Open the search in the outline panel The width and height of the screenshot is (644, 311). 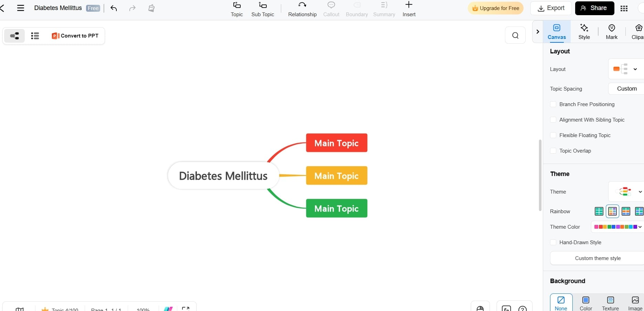[515, 35]
